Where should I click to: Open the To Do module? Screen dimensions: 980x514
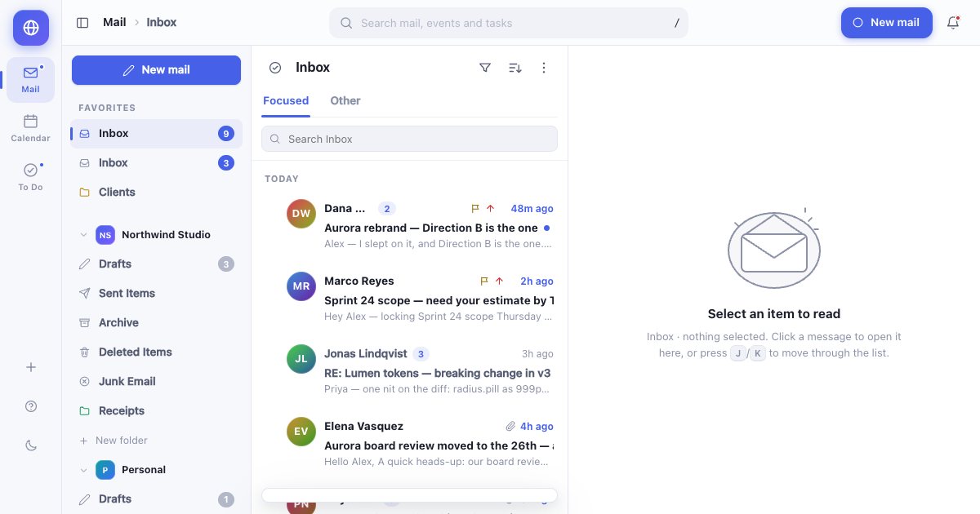tap(31, 177)
